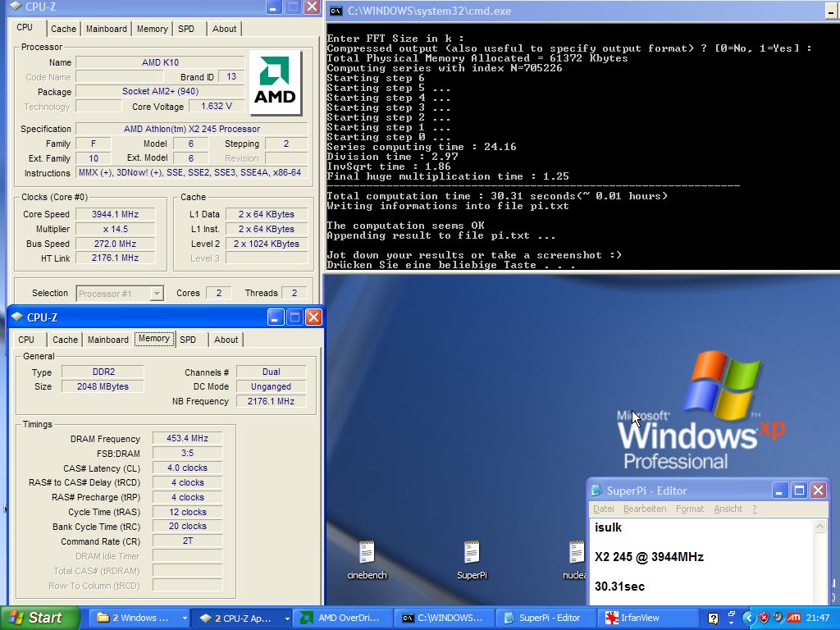Click the lower CPU-Z window title icon
This screenshot has width=840, height=630.
(16, 317)
